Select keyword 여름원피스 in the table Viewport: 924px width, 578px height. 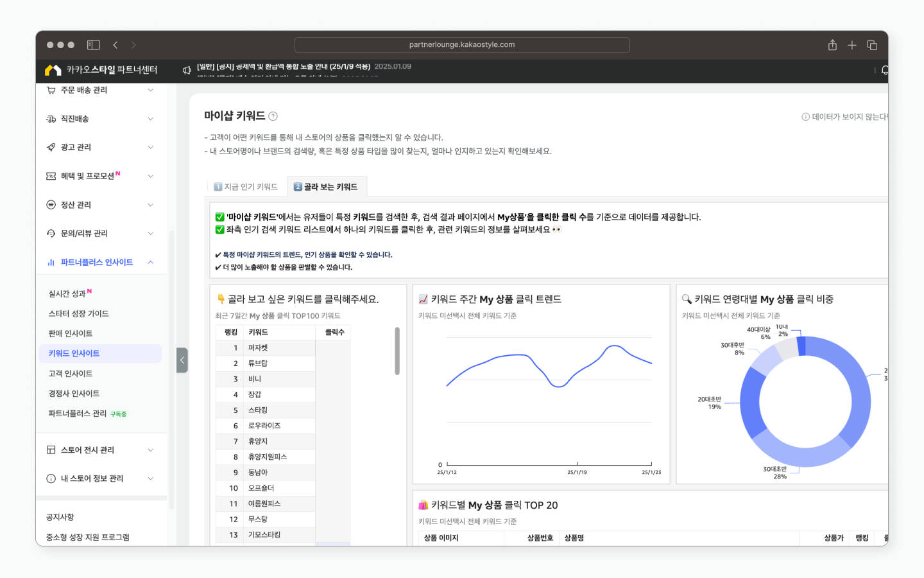click(x=264, y=504)
